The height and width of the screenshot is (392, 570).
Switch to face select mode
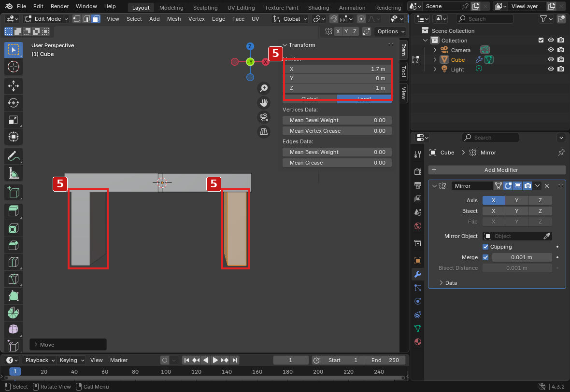[96, 19]
